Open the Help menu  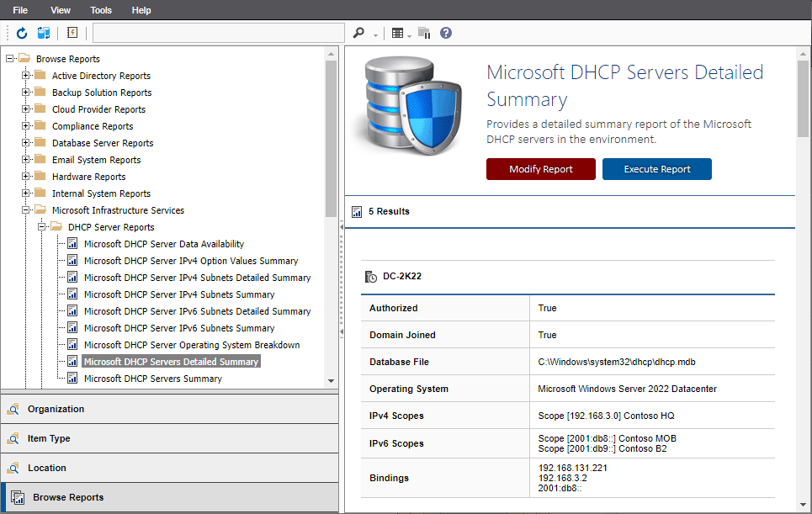coord(141,10)
